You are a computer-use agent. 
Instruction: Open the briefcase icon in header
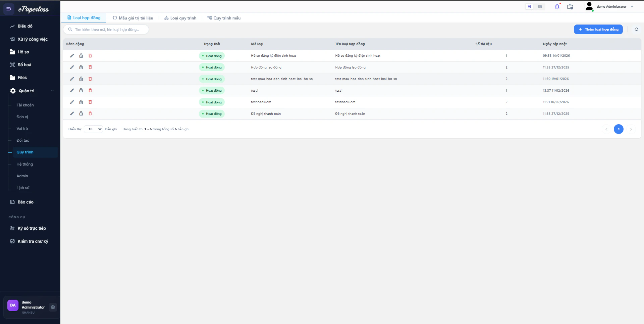(x=570, y=6)
